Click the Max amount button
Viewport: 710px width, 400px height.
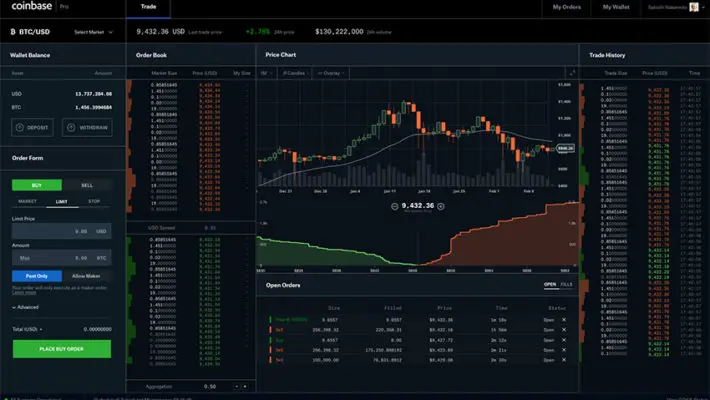[x=24, y=258]
